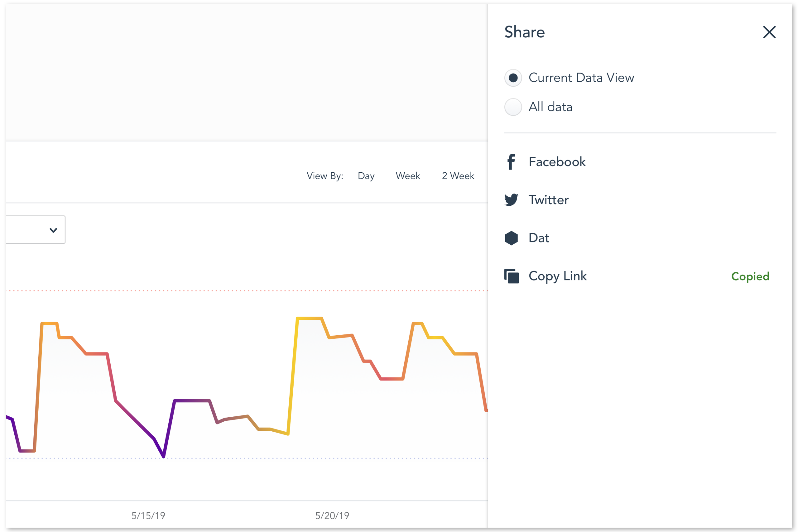798x532 pixels.
Task: Click the Twitter bird icon
Action: [511, 200]
